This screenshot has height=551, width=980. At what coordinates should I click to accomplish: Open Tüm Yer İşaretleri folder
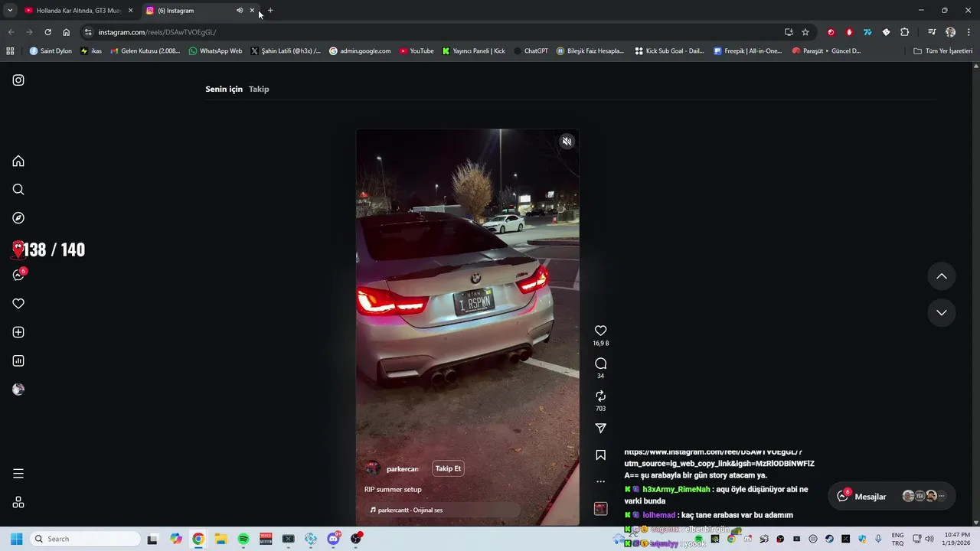pyautogui.click(x=942, y=51)
